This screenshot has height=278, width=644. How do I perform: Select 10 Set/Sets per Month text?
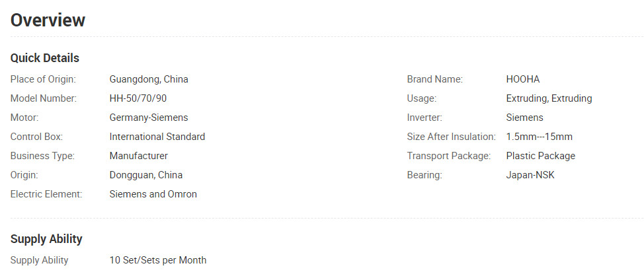[158, 260]
